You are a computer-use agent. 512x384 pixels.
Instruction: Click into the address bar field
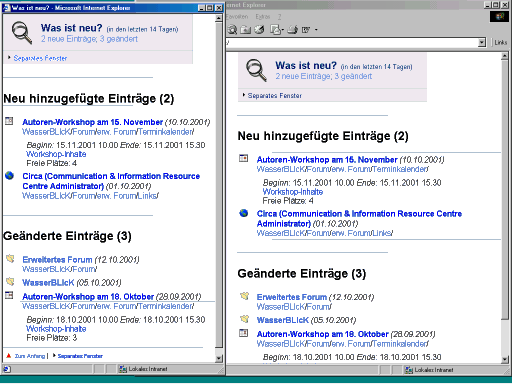352,42
